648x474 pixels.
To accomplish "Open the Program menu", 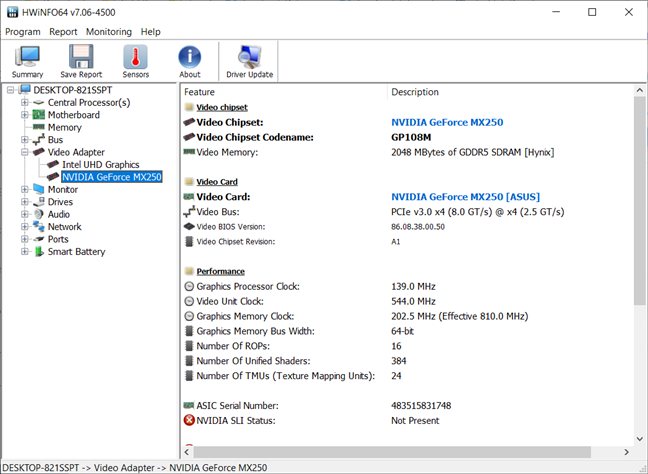I will pyautogui.click(x=23, y=32).
